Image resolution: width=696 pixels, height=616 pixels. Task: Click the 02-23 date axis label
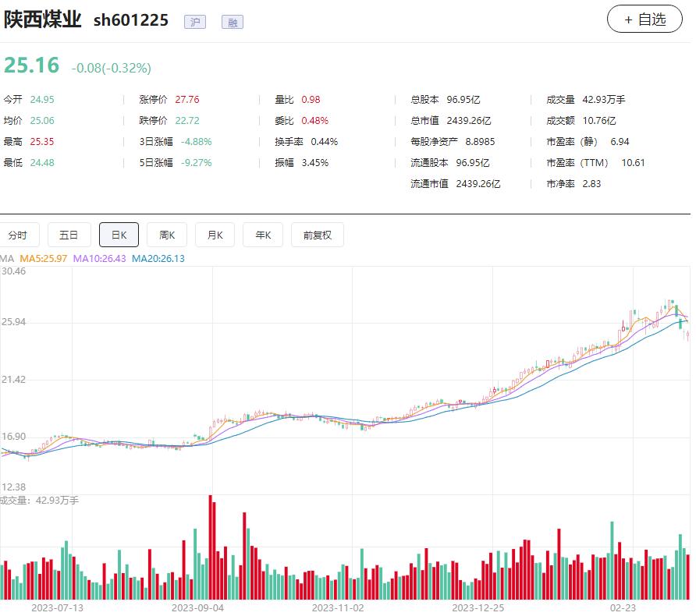coord(623,607)
